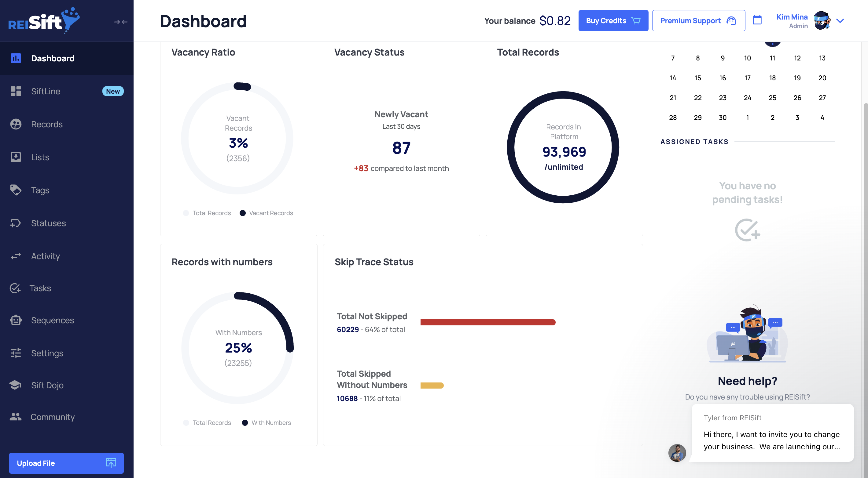Click the Buy Credits button
The height and width of the screenshot is (478, 868).
[613, 20]
